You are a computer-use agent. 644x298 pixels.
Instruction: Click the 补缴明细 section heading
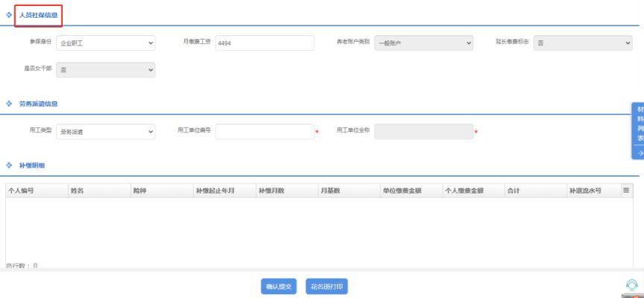[x=32, y=165]
